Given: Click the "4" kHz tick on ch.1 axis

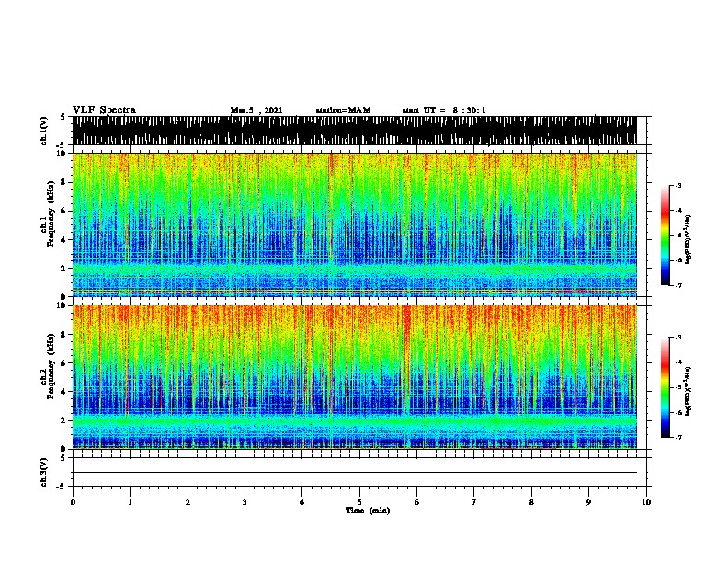Looking at the screenshot, I should (x=63, y=240).
